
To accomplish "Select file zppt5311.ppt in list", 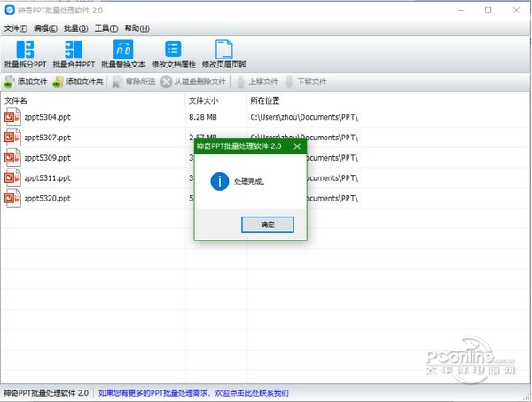I will (48, 178).
